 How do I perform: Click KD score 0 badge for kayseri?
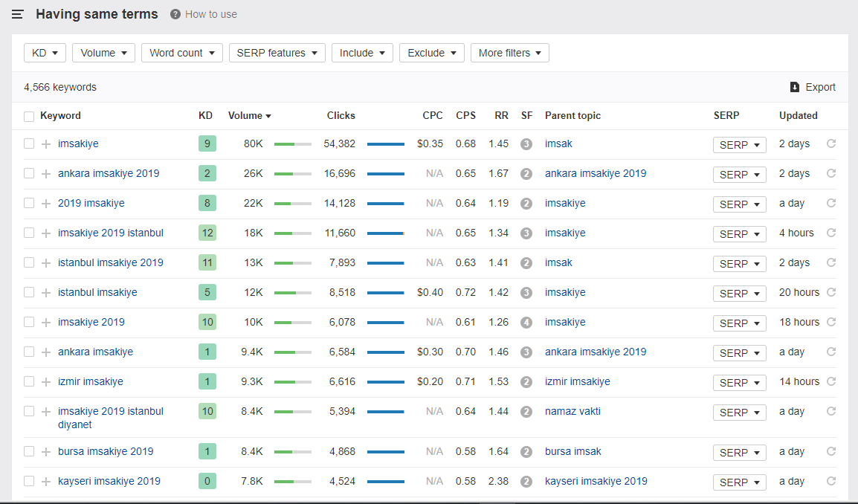[207, 481]
